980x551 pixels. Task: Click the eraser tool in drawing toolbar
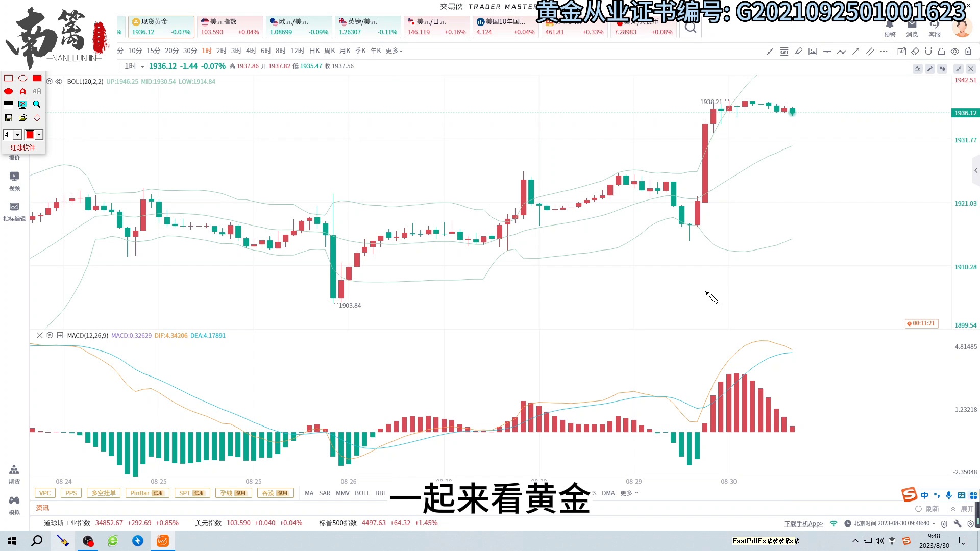915,51
